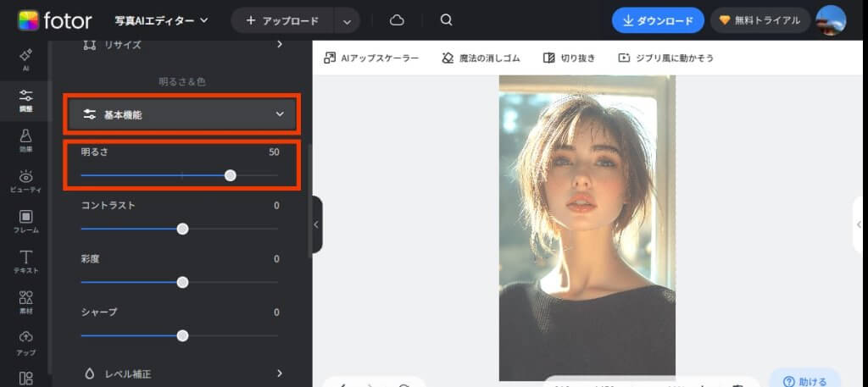Open the 写真AIエディター dropdown
Image resolution: width=868 pixels, height=387 pixels.
click(161, 20)
